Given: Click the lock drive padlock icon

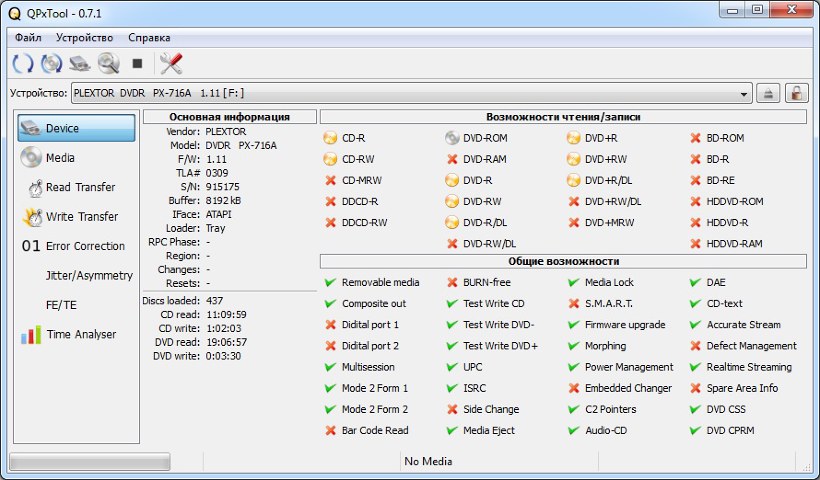Looking at the screenshot, I should pyautogui.click(x=796, y=93).
